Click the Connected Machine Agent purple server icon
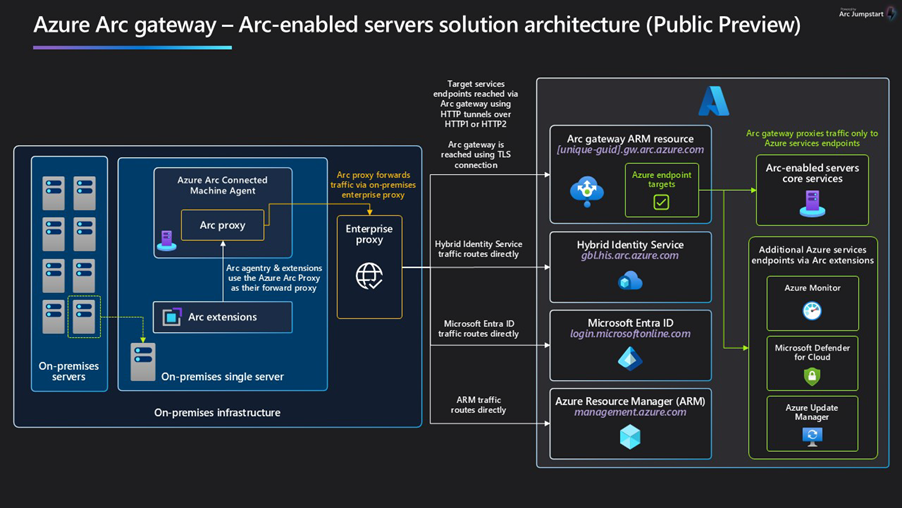This screenshot has height=508, width=902. pyautogui.click(x=167, y=240)
